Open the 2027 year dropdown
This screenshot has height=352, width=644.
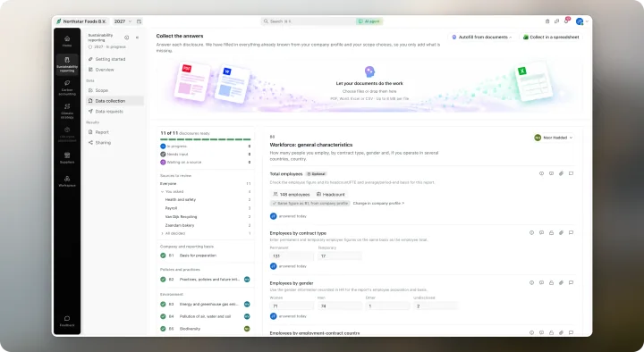[123, 21]
